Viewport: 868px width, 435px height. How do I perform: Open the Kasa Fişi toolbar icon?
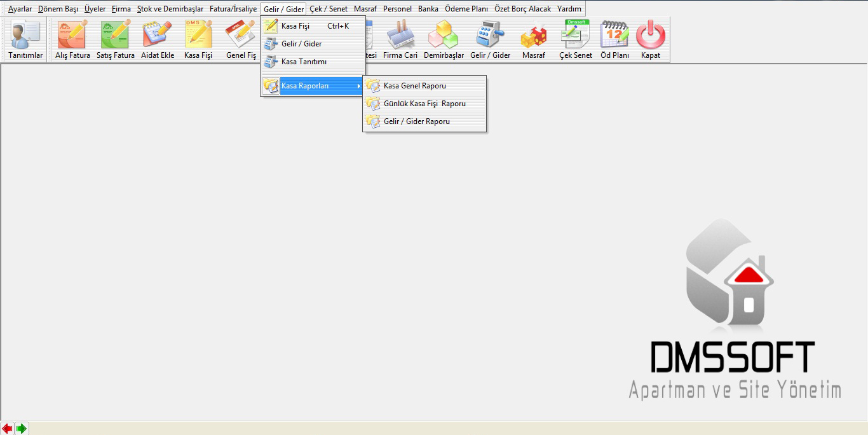pyautogui.click(x=198, y=39)
